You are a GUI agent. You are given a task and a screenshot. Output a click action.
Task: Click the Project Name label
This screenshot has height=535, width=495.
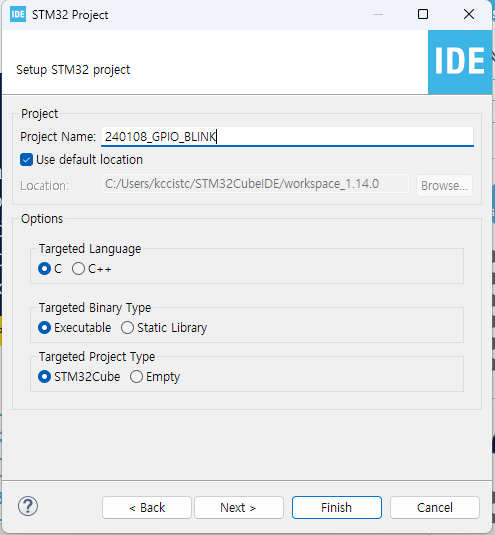[x=58, y=137]
